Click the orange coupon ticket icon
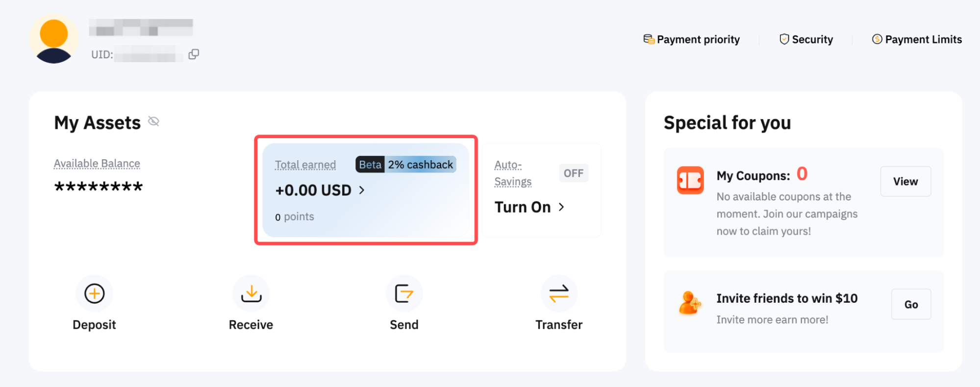980x387 pixels. click(690, 180)
